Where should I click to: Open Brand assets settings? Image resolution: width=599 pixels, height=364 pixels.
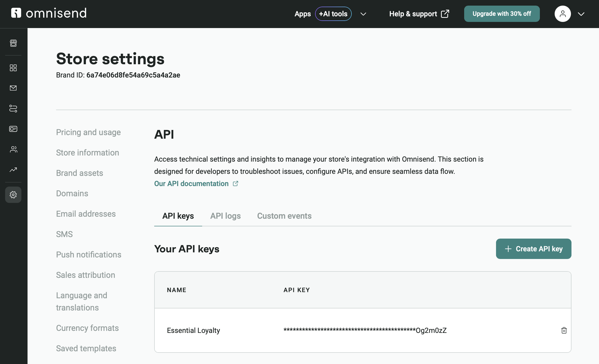pyautogui.click(x=80, y=173)
